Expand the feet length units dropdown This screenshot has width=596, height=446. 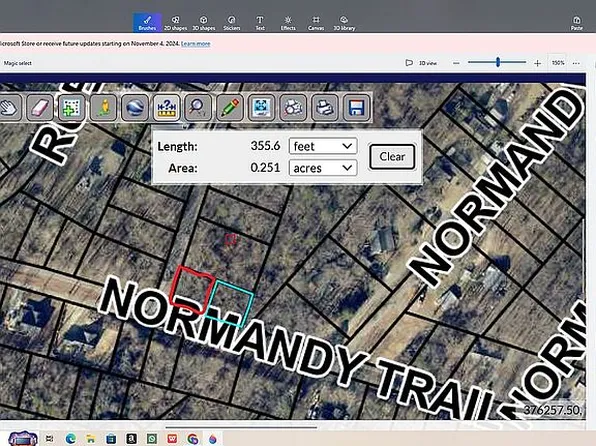coord(323,146)
